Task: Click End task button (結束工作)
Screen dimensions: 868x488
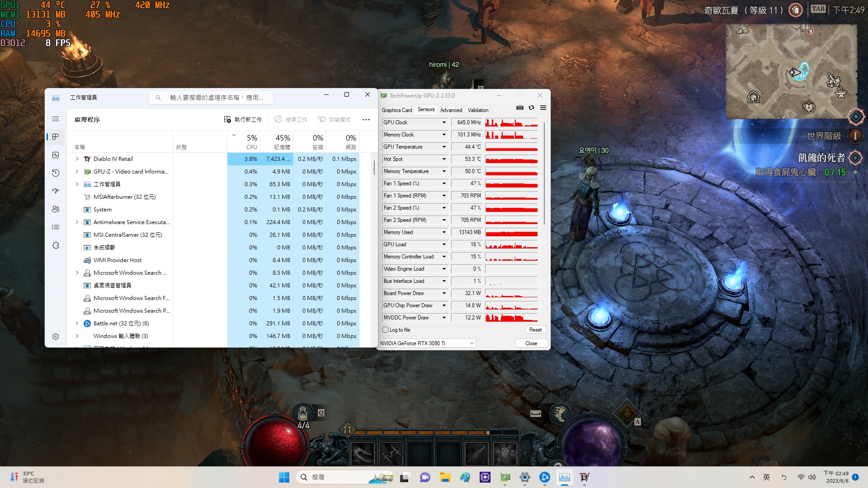Action: 291,119
